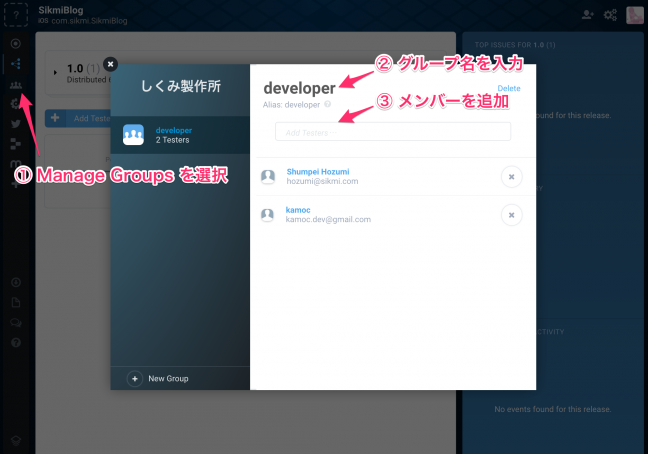Click the alias help question mark icon
Image resolution: width=648 pixels, height=454 pixels.
point(328,103)
